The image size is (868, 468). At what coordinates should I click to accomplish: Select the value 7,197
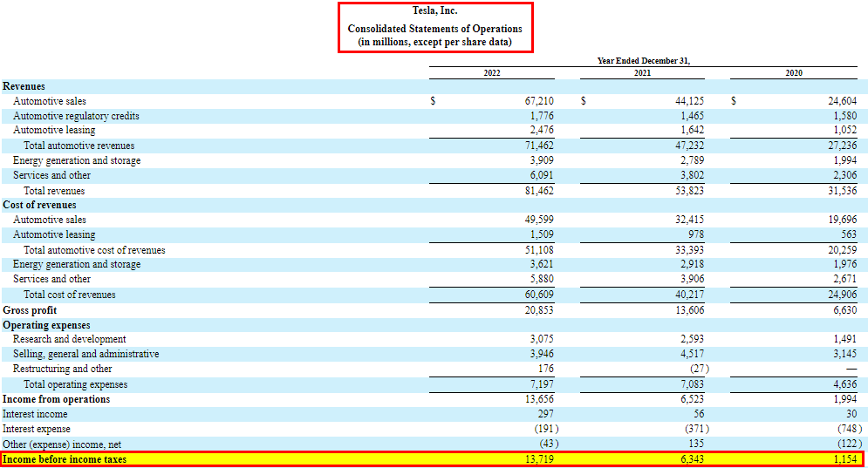pyautogui.click(x=542, y=384)
